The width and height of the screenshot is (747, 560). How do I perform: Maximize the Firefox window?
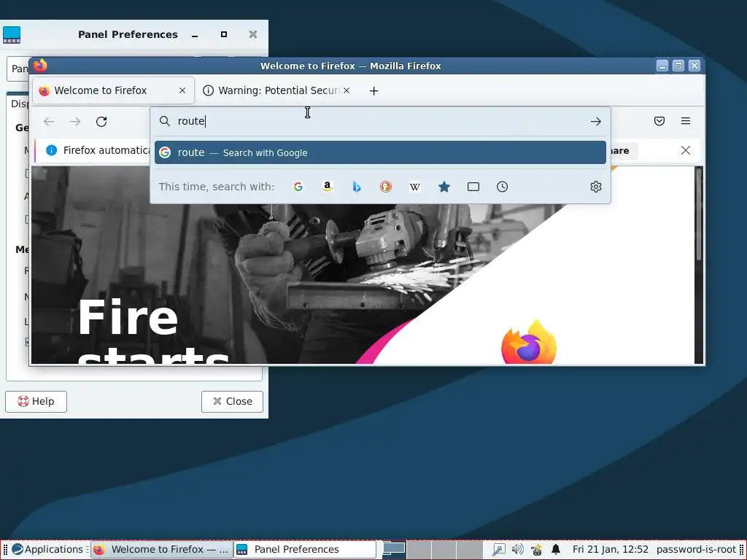point(678,66)
